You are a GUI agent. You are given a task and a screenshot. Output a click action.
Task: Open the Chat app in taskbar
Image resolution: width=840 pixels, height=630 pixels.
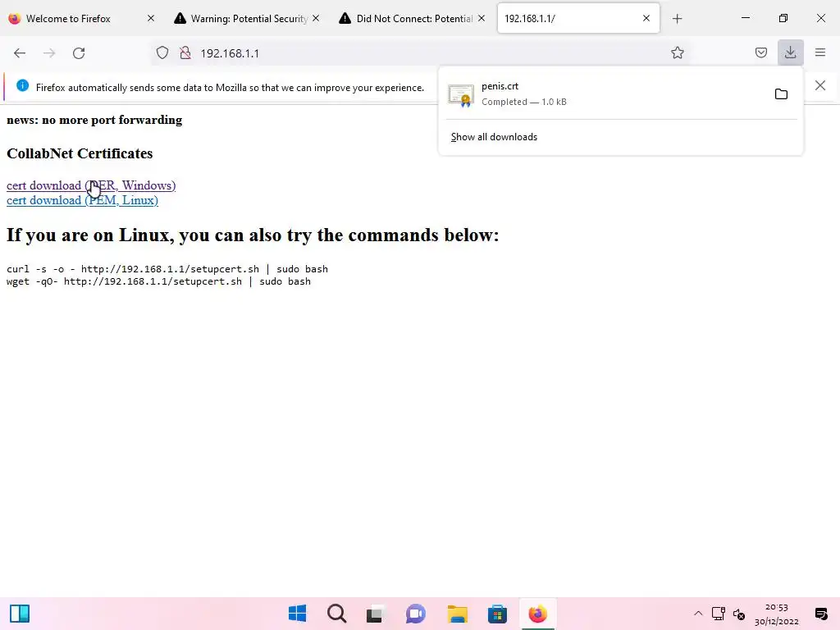416,614
